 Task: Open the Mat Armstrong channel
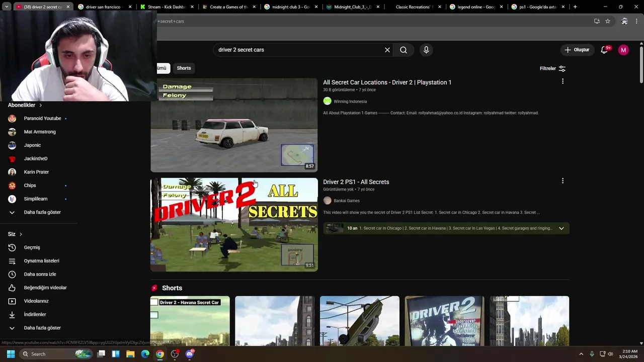coord(39,132)
